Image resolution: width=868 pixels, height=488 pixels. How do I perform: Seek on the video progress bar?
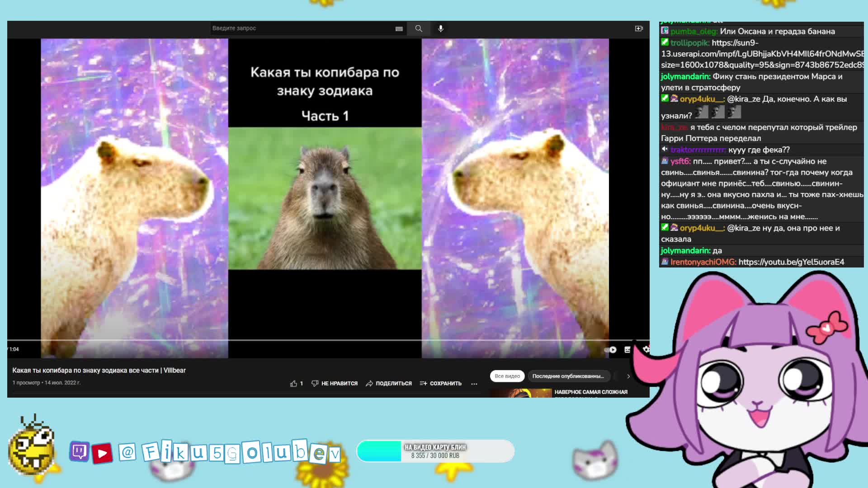[x=328, y=340]
